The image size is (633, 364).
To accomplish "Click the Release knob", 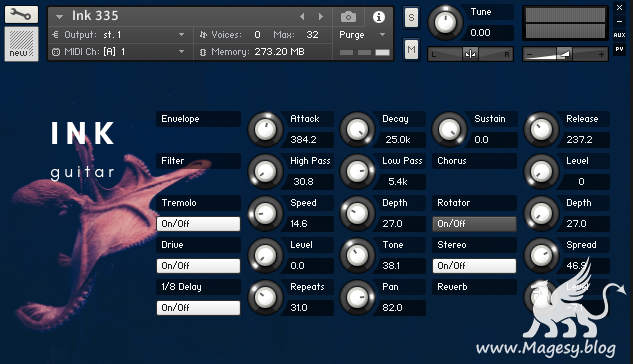I will [541, 130].
